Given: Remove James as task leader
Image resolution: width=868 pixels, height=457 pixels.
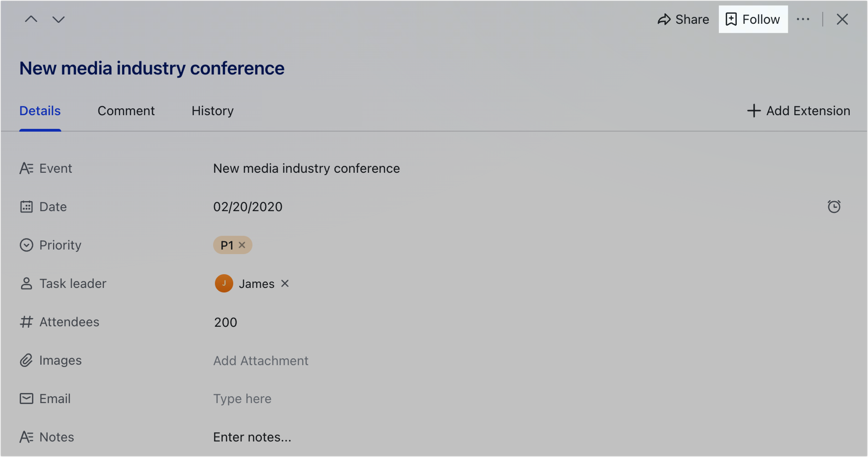Looking at the screenshot, I should [285, 284].
